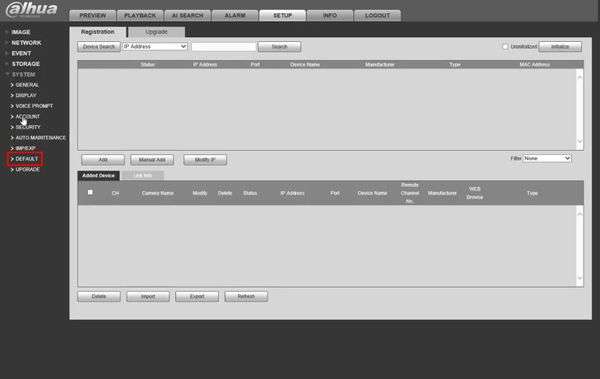This screenshot has height=379, width=600.
Task: Open ACCOUNT in the system menu
Action: coord(27,116)
